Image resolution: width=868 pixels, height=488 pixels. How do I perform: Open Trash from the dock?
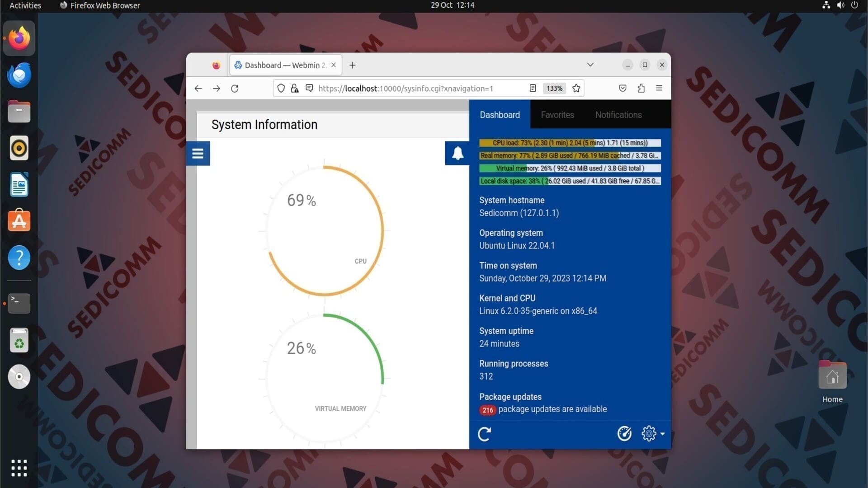[19, 340]
